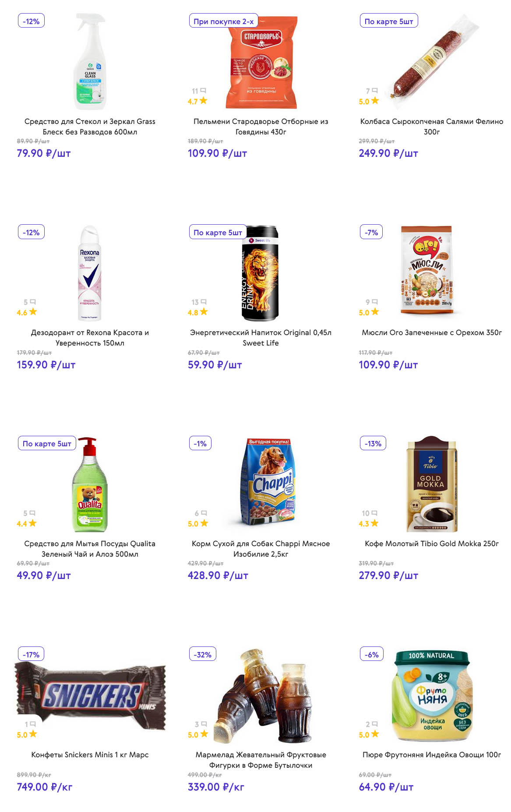The image size is (511, 812).
Task: Click the rating star on Салями Фелино sausage
Action: [x=375, y=101]
